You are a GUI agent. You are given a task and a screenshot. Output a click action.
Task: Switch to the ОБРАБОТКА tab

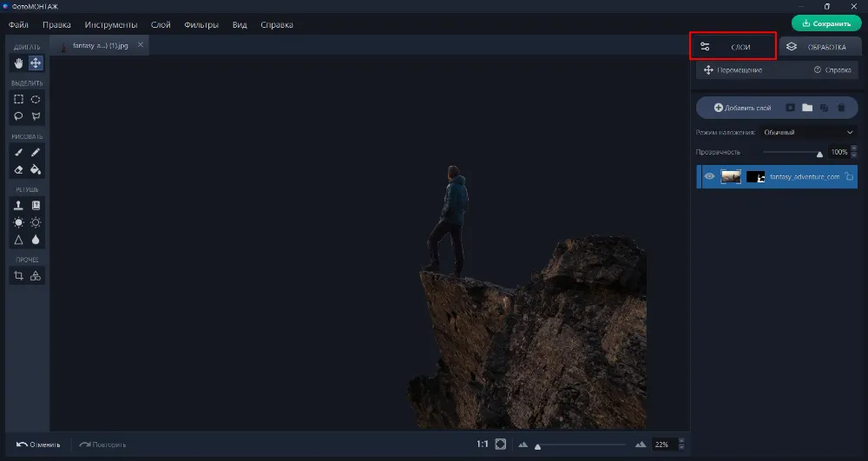click(816, 47)
